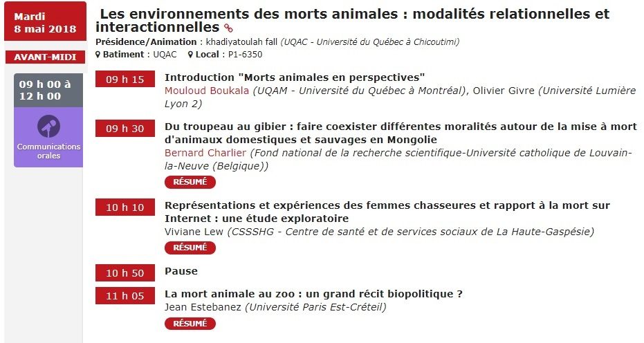Open Bernard Charlier's author link
This screenshot has width=644, height=343.
coord(205,153)
